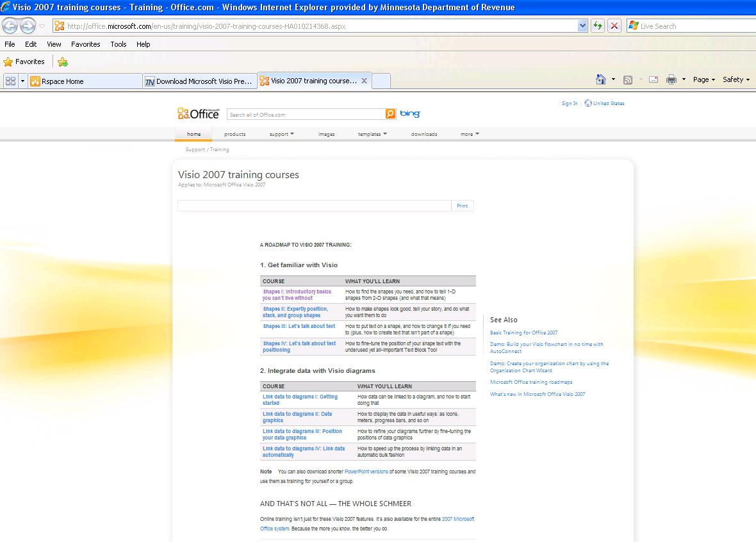Open Link data to diagrams I: Getting started
The width and height of the screenshot is (756, 542).
click(300, 400)
